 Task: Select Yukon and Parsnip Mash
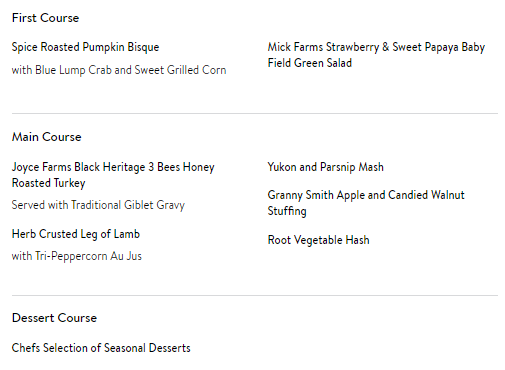point(326,167)
